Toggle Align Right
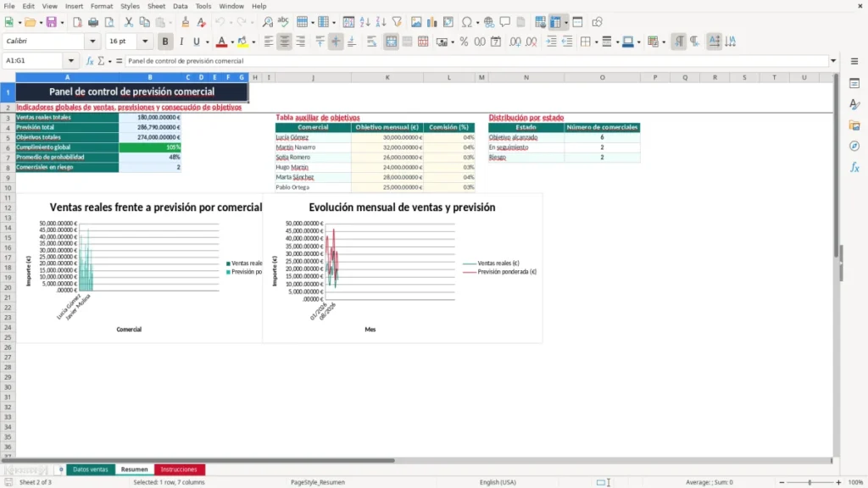This screenshot has height=488, width=868. click(x=301, y=42)
